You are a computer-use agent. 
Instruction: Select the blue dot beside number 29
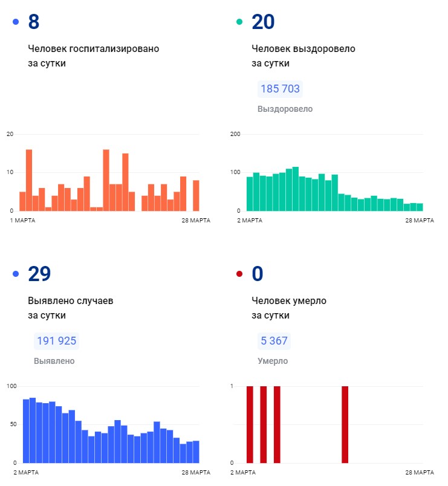pyautogui.click(x=16, y=274)
